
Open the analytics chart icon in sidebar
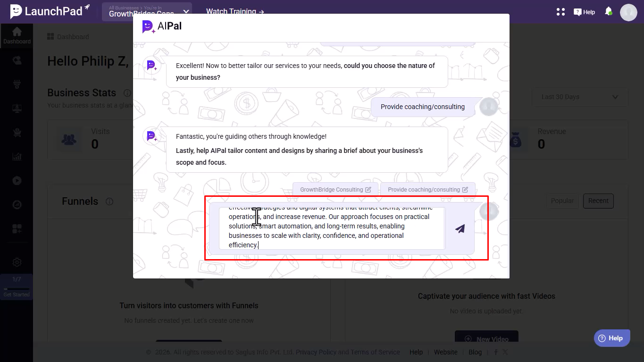coord(17,156)
